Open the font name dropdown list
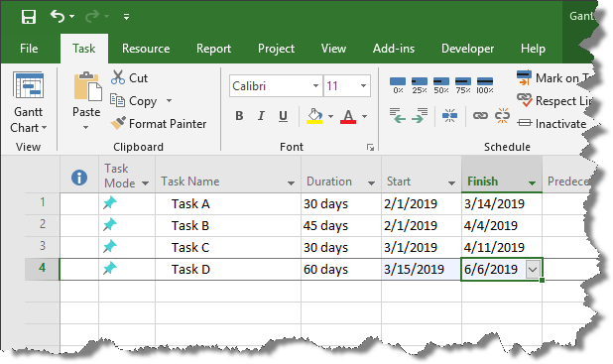 pos(315,85)
